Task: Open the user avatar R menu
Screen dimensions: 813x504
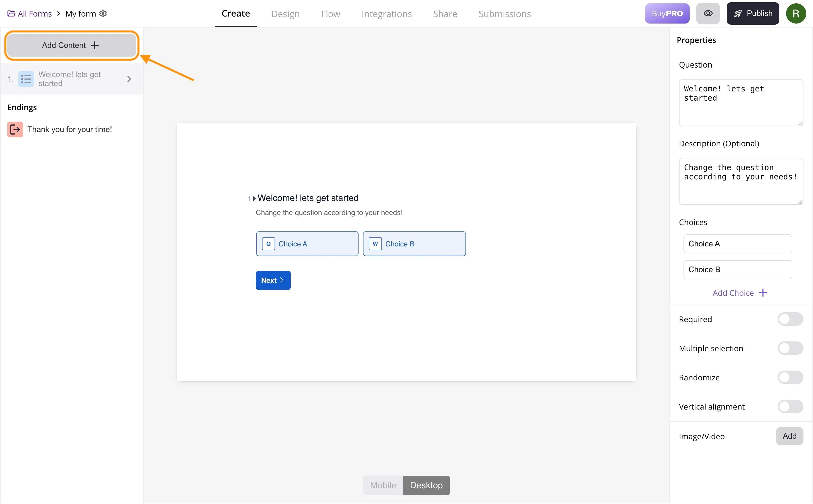Action: pos(796,13)
